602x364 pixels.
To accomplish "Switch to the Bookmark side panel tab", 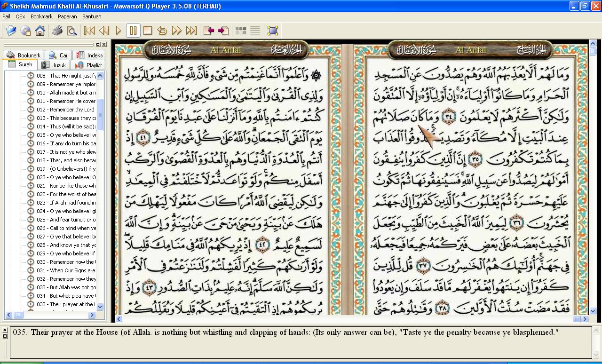I will pos(24,55).
